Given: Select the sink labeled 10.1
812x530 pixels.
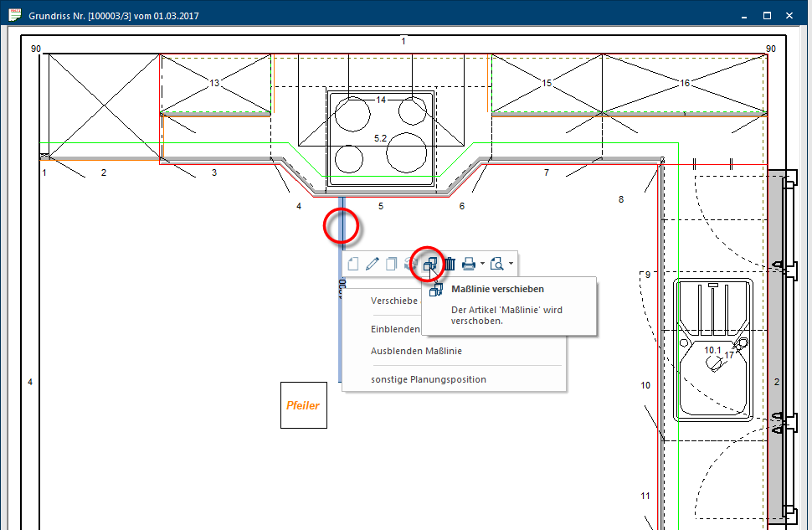Looking at the screenshot, I should [714, 352].
